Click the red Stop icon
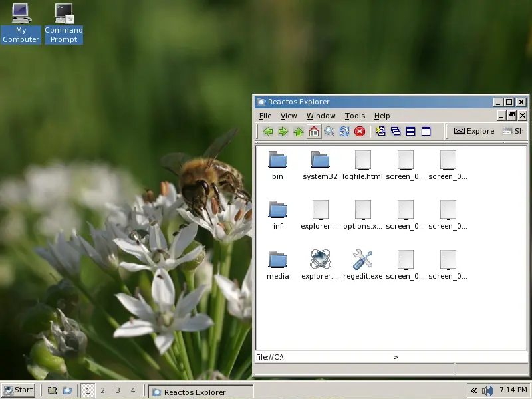The height and width of the screenshot is (399, 532). click(x=360, y=132)
